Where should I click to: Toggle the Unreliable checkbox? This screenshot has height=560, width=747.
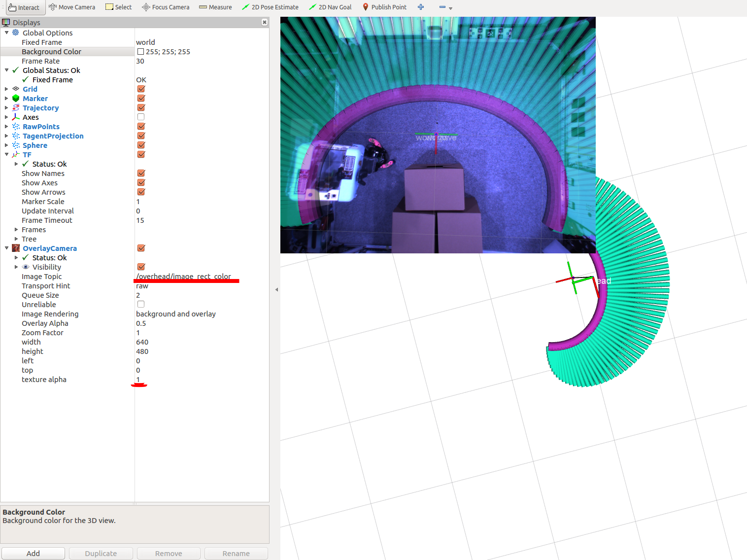pyautogui.click(x=141, y=305)
